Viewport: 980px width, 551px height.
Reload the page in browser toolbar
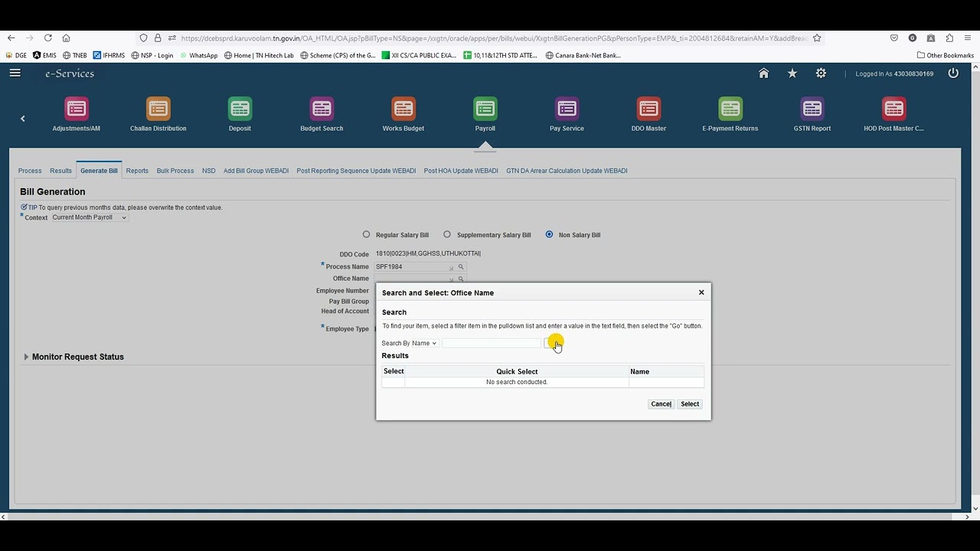(x=47, y=37)
